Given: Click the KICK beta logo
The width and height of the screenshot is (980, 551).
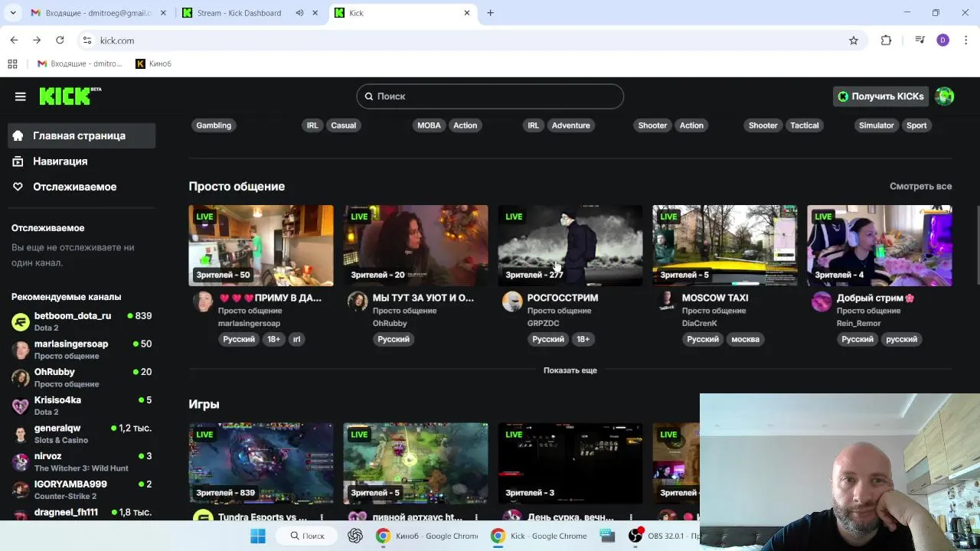Looking at the screenshot, I should [70, 96].
